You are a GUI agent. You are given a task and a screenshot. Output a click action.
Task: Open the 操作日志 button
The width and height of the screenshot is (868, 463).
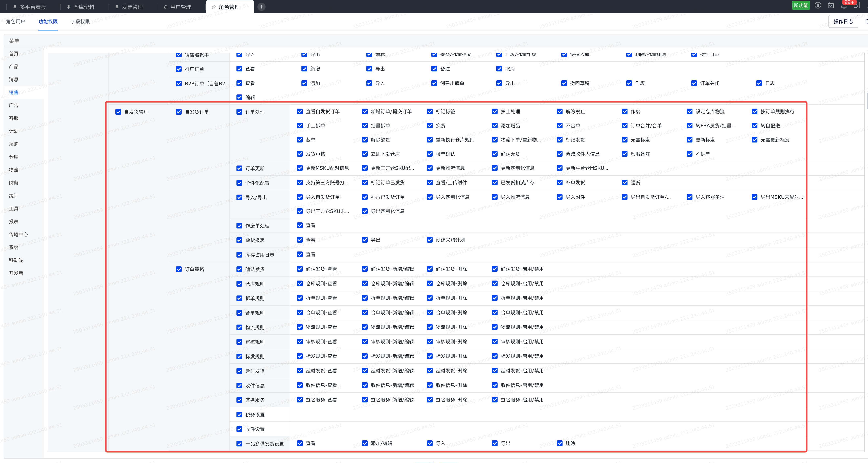[843, 22]
